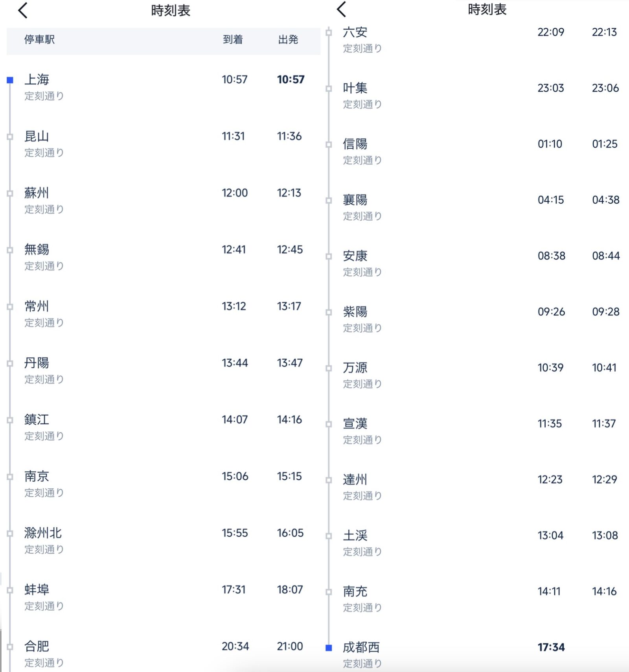Click the 信陽 station name
This screenshot has width=629, height=672.
pos(355,144)
